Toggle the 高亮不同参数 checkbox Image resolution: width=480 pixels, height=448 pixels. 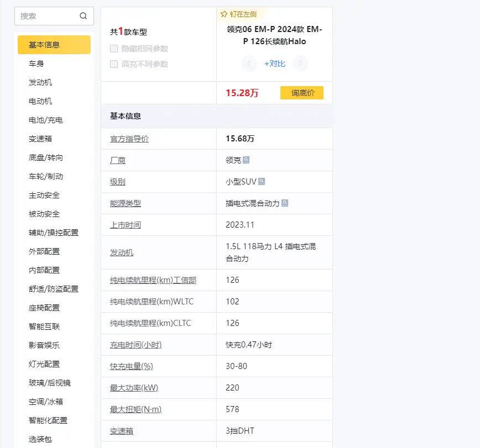tap(114, 64)
